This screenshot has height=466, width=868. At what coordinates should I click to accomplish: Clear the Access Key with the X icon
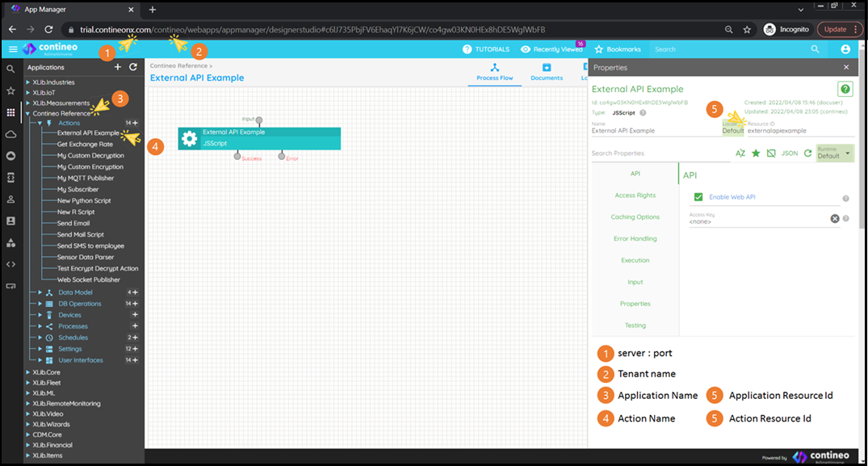pyautogui.click(x=835, y=218)
